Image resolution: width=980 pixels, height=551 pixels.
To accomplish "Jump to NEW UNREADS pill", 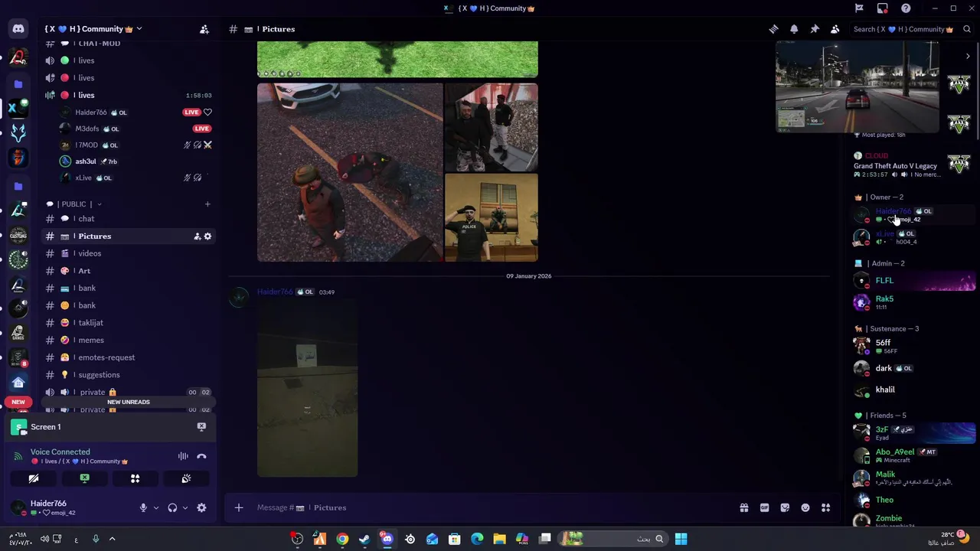I will coord(129,402).
